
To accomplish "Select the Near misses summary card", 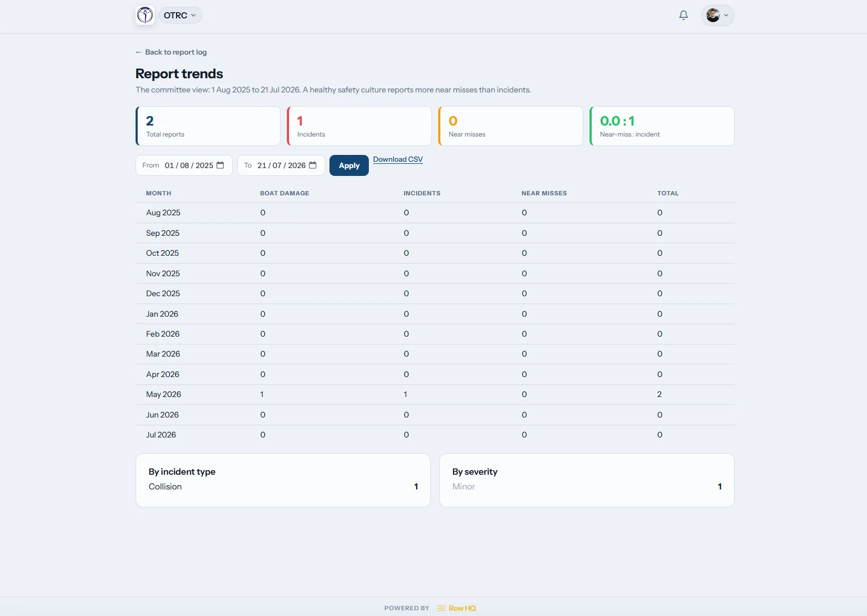I will [511, 126].
